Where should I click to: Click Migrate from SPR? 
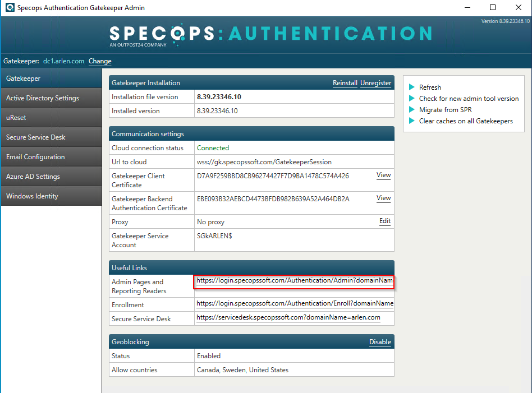pos(445,109)
